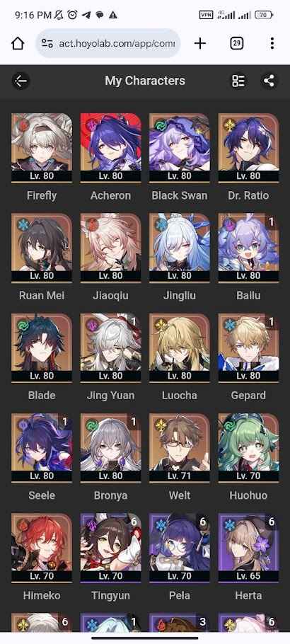Open the tab switcher showing 29

[x=237, y=43]
